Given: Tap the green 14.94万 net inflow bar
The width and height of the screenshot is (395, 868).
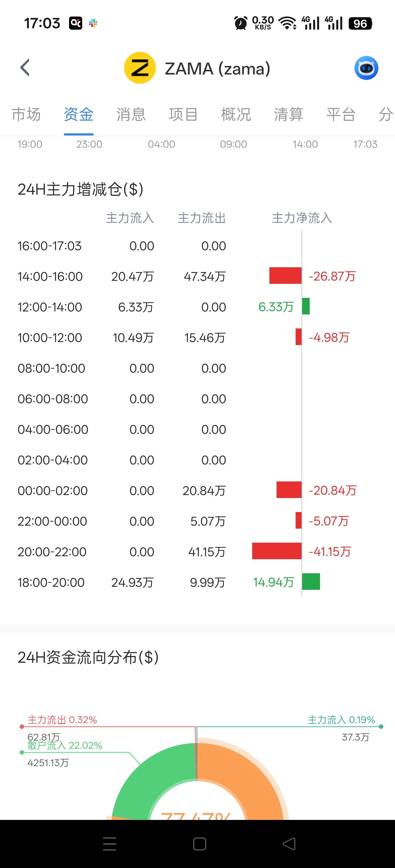Looking at the screenshot, I should (x=311, y=582).
